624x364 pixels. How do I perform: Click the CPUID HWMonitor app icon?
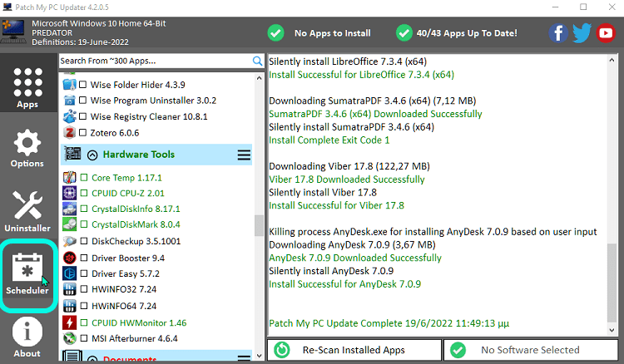(x=69, y=322)
